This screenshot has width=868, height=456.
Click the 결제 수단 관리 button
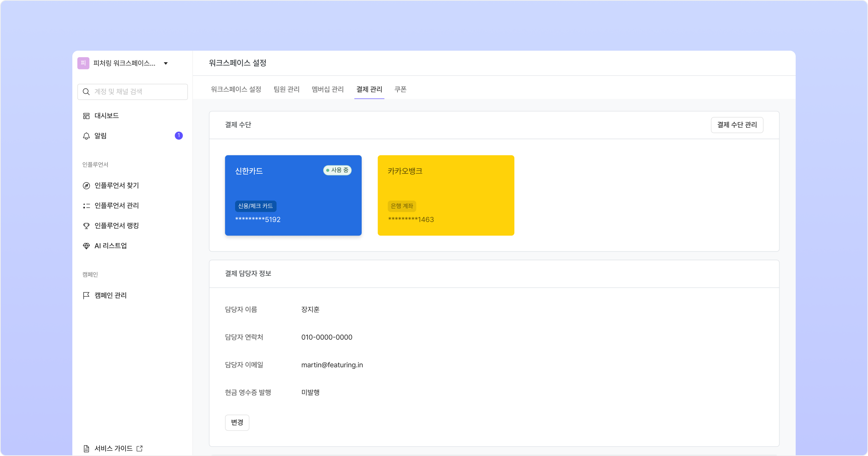737,125
